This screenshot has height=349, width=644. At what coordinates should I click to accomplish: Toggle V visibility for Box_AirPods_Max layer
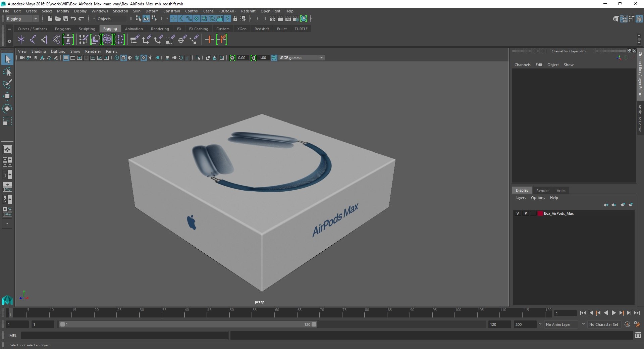click(518, 213)
